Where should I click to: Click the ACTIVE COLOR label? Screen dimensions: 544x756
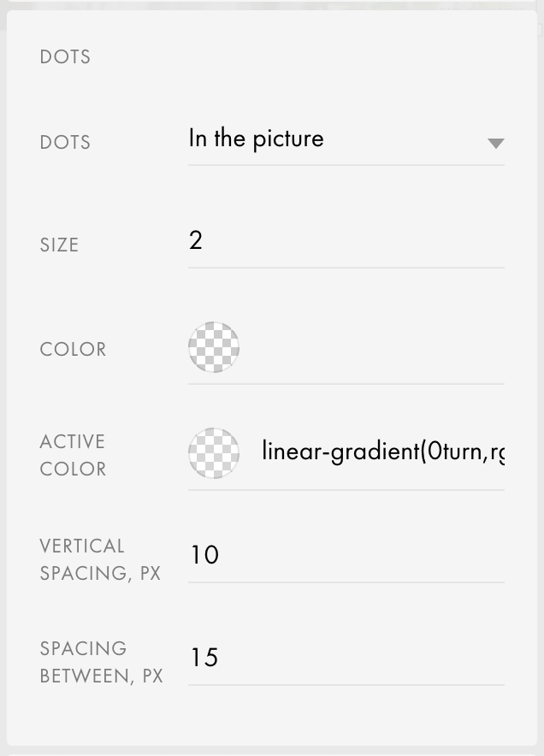[x=73, y=455]
